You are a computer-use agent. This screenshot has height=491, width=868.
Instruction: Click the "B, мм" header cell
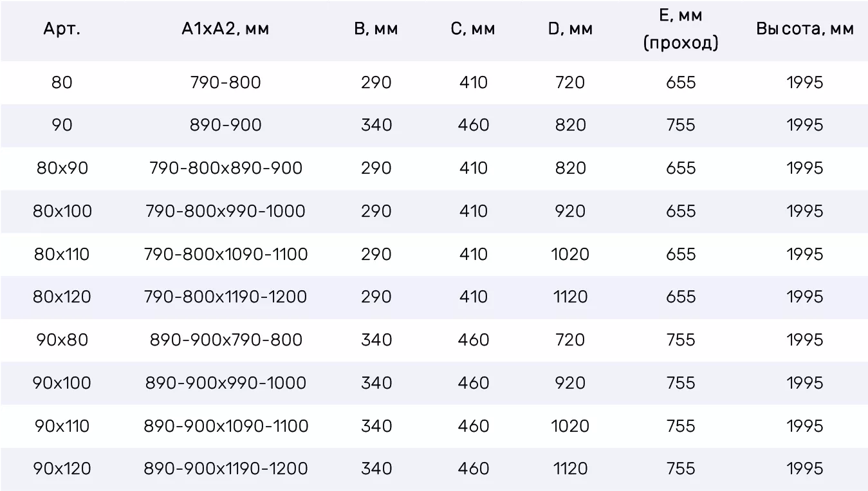[x=376, y=30]
